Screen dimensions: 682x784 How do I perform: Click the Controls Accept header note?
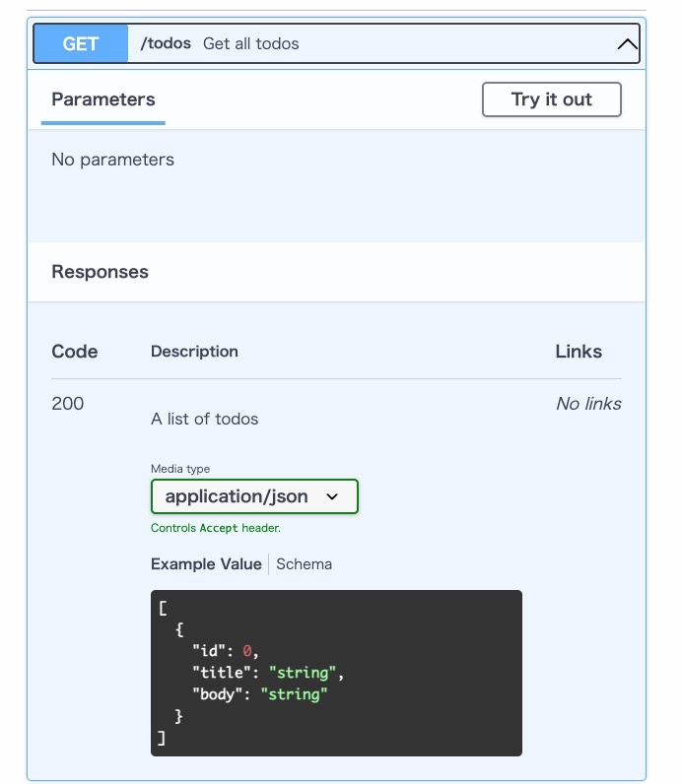pyautogui.click(x=216, y=528)
